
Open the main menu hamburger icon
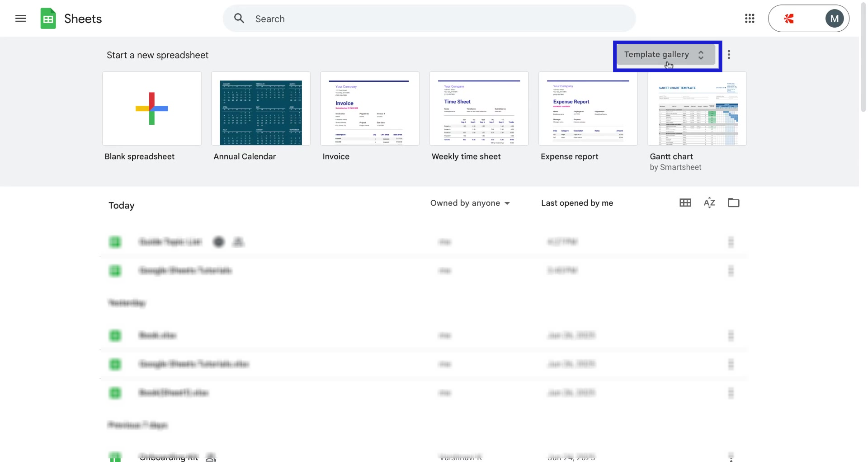tap(21, 19)
